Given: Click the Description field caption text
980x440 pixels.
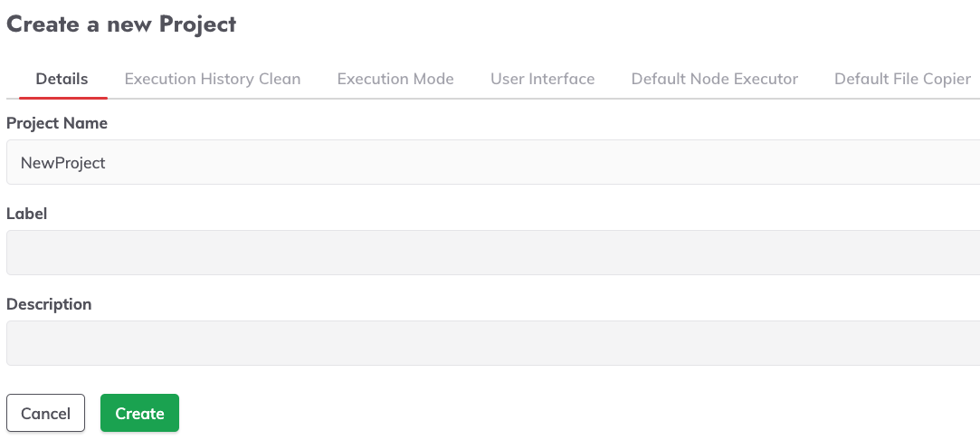Looking at the screenshot, I should coord(49,304).
